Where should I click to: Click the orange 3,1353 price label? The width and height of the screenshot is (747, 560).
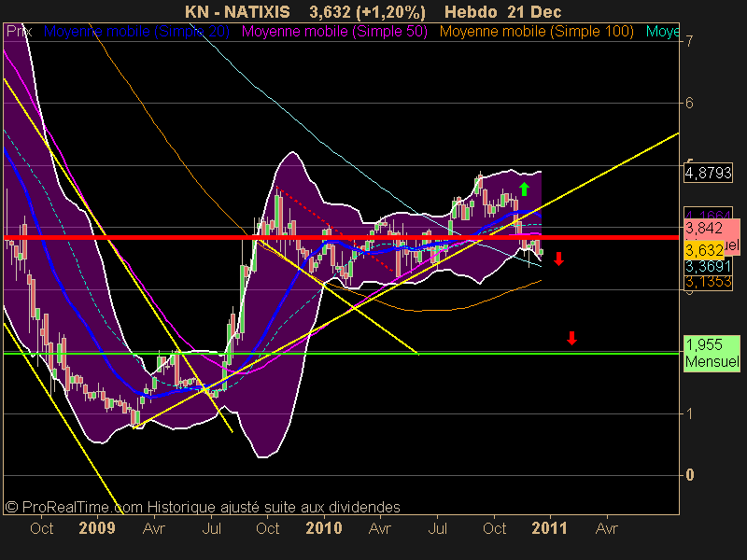coord(708,282)
